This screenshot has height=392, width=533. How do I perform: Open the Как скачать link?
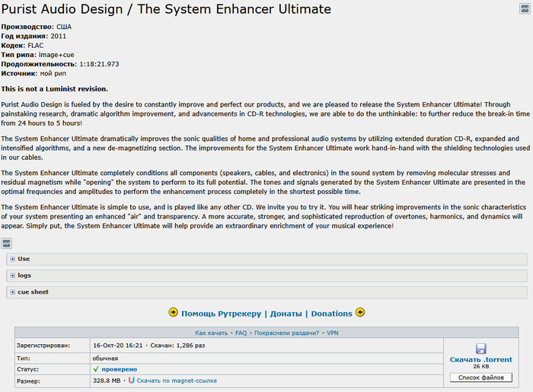(x=212, y=333)
